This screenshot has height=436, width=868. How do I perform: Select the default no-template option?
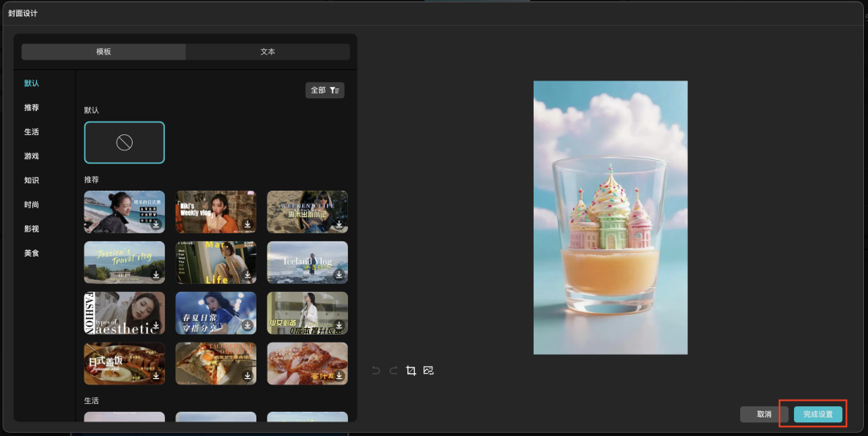point(125,142)
